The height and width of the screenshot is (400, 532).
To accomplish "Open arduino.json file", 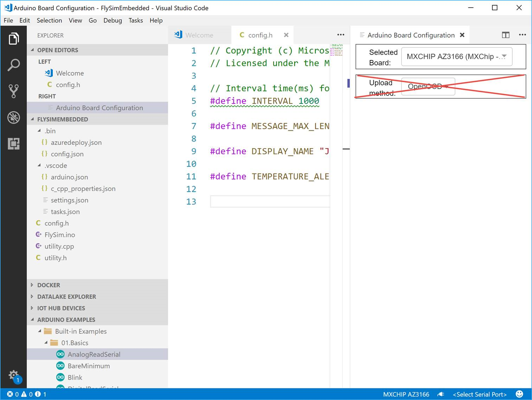I will [97, 177].
